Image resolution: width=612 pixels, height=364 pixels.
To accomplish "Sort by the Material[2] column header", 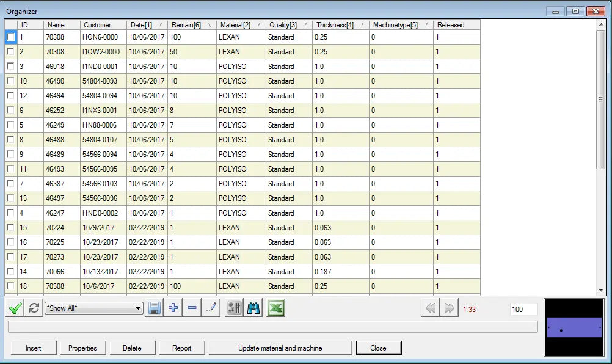I will tap(240, 25).
